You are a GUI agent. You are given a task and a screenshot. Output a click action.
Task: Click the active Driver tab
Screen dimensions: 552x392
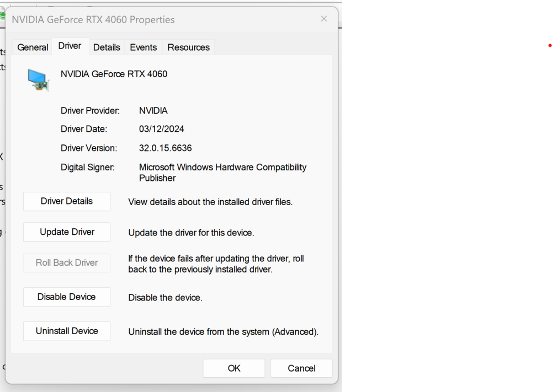coord(70,46)
